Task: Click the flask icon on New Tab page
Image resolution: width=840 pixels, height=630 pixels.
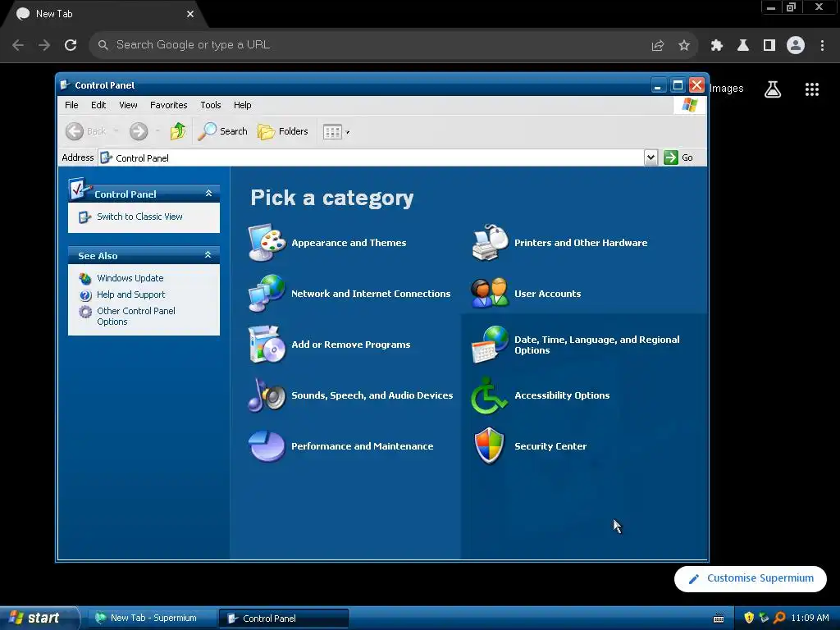Action: tap(773, 89)
